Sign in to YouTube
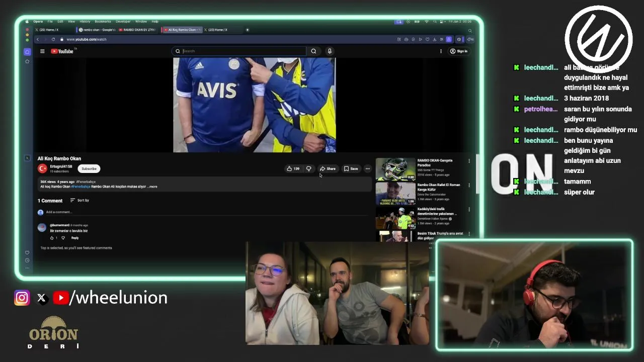 (459, 51)
